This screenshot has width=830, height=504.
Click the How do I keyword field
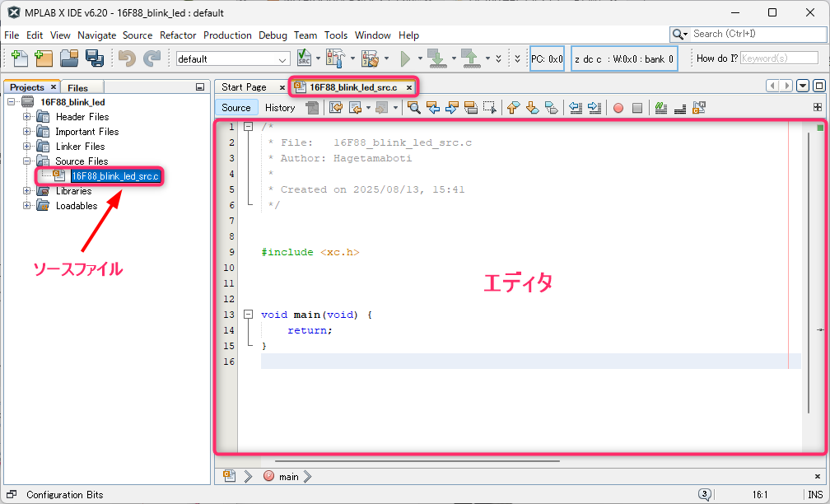[779, 58]
